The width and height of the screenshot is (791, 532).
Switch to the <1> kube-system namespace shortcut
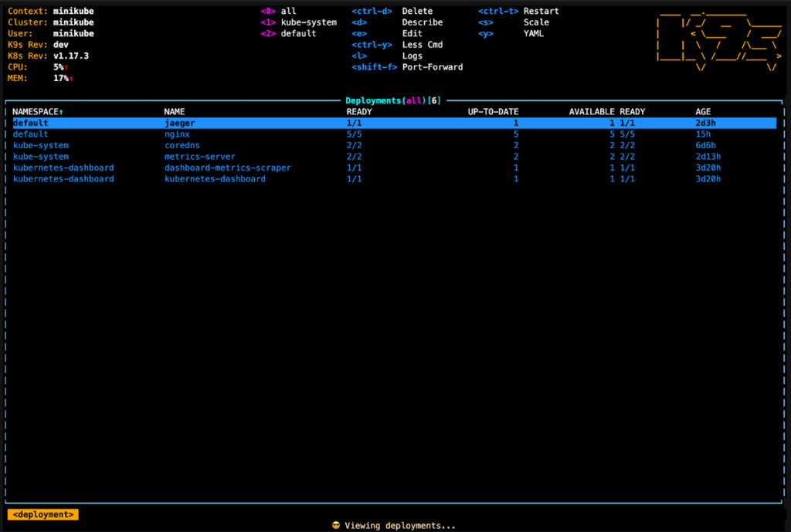point(299,22)
